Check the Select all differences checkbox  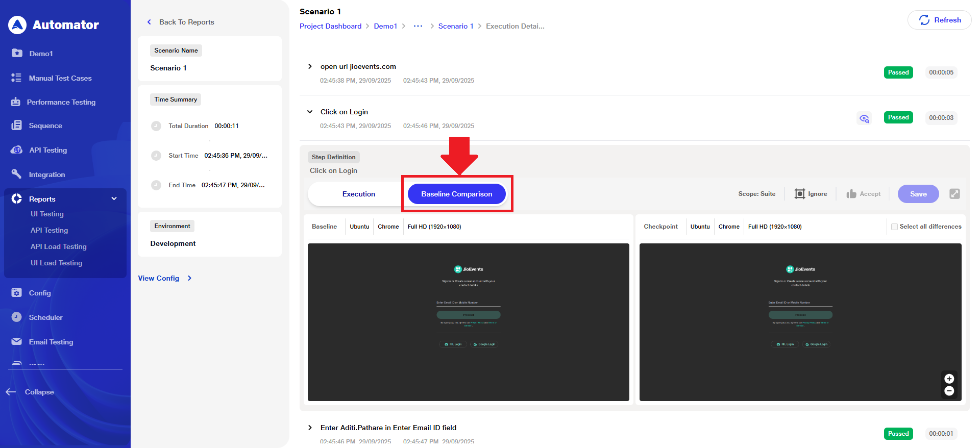[894, 227]
